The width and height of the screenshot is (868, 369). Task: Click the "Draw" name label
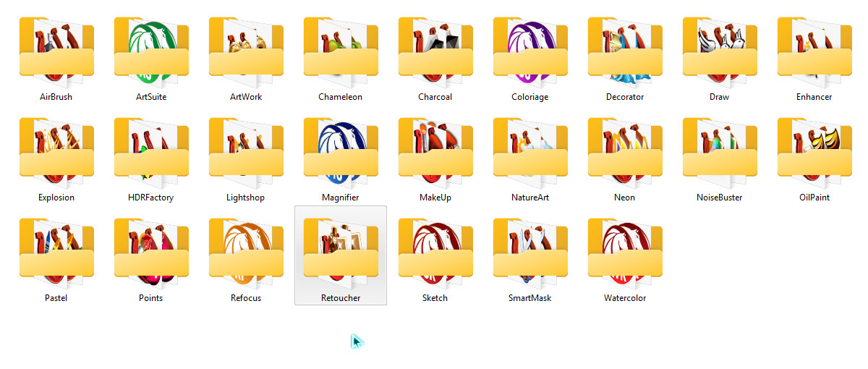point(720,97)
